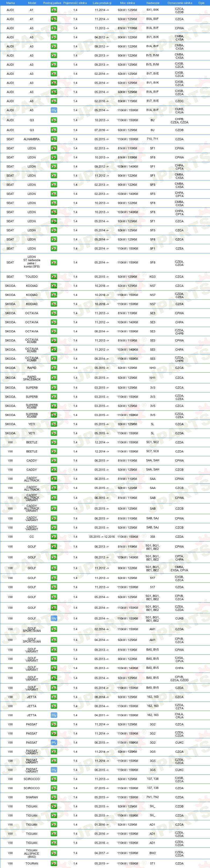Select the ALHAMBRA model cell
This screenshot has width=210, height=868.
pyautogui.click(x=31, y=139)
